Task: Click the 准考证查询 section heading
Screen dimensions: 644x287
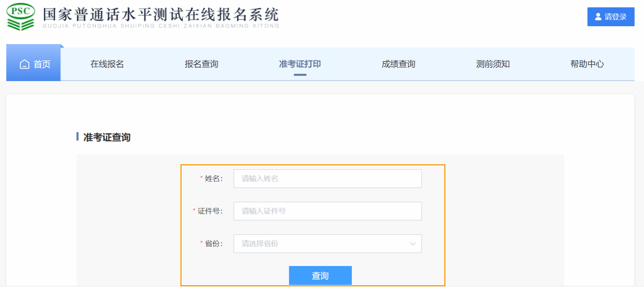Action: 107,137
